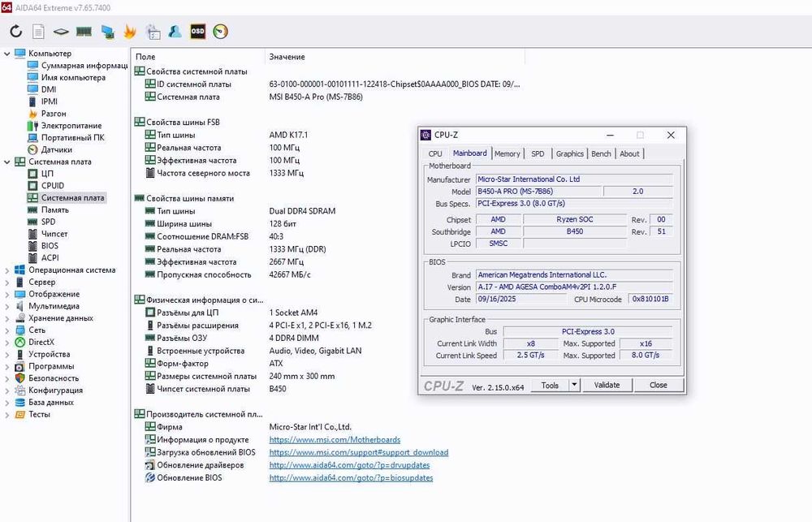Switch to SPD tab in CPU-Z
Viewport: 812px width, 522px height.
pos(538,153)
